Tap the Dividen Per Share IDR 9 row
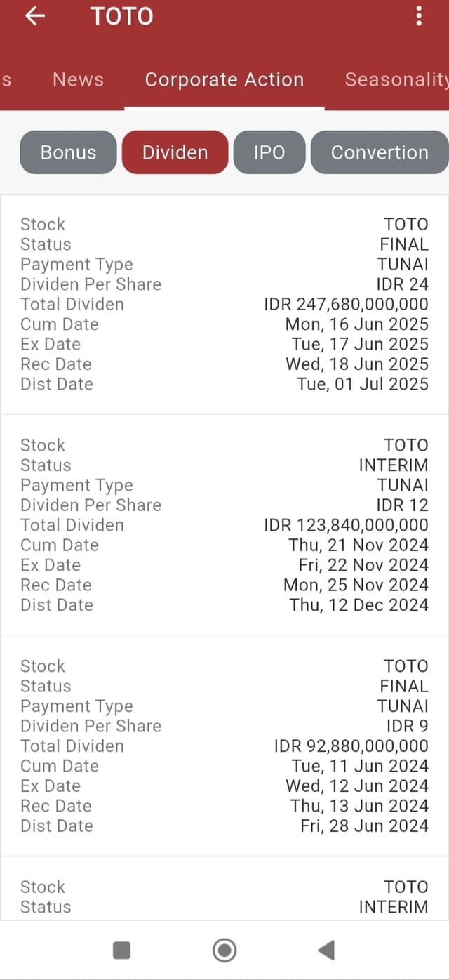449x980 pixels. [x=224, y=726]
